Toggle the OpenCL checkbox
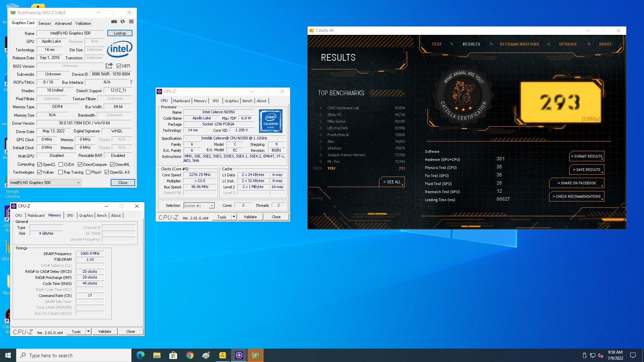Screen dimensions: 644x362 coord(40,165)
